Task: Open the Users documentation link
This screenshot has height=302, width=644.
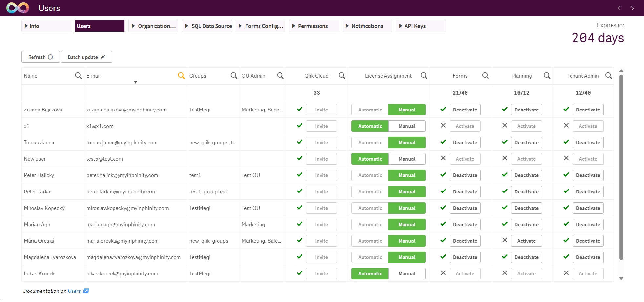Action: [x=74, y=291]
